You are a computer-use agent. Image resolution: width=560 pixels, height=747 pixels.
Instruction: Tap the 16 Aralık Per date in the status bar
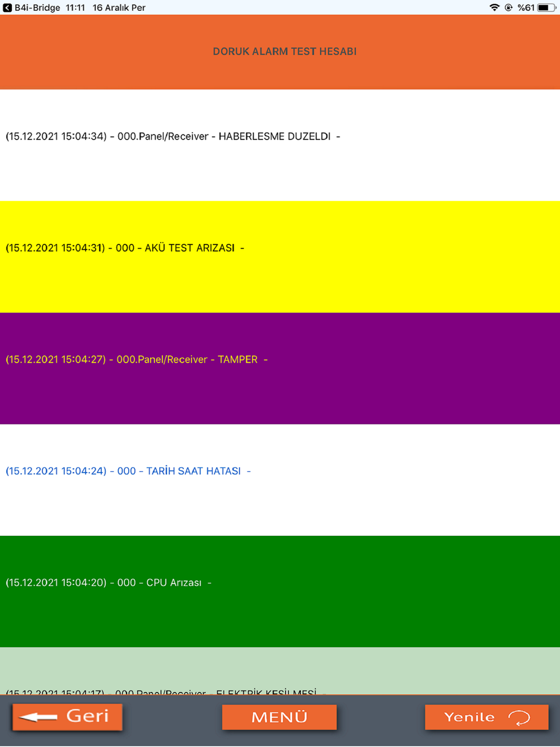[119, 7]
